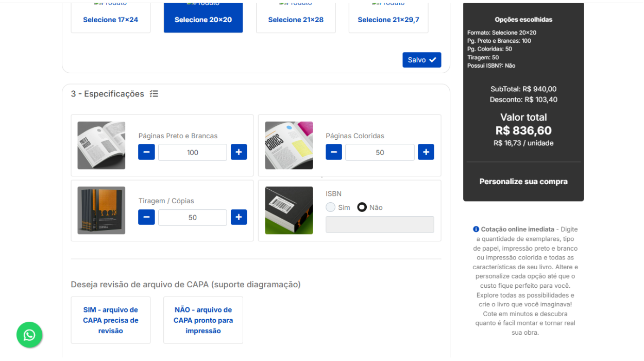
Task: Click the Páginas Preto e Brancas quantity field
Action: pyautogui.click(x=192, y=152)
